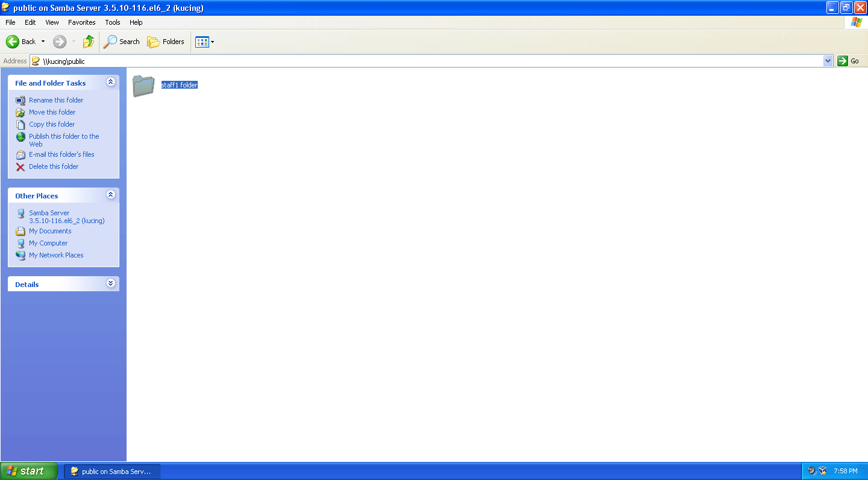Click the E-mail this folder's files link
This screenshot has width=868, height=480.
(x=61, y=154)
